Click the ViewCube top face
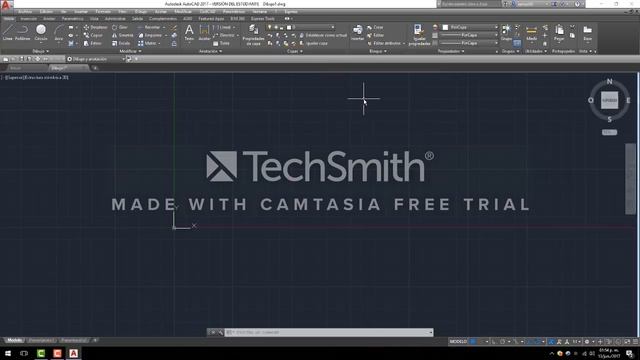The height and width of the screenshot is (360, 640). click(609, 100)
